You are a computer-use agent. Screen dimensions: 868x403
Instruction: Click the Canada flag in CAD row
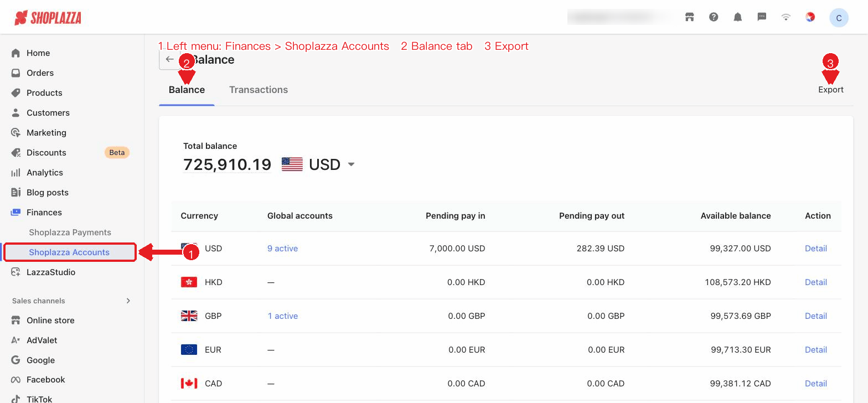(189, 384)
